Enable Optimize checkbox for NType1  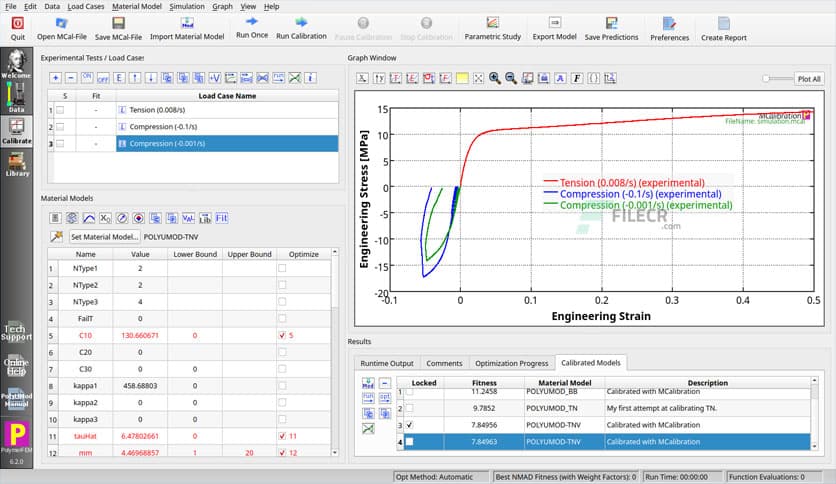(x=282, y=268)
